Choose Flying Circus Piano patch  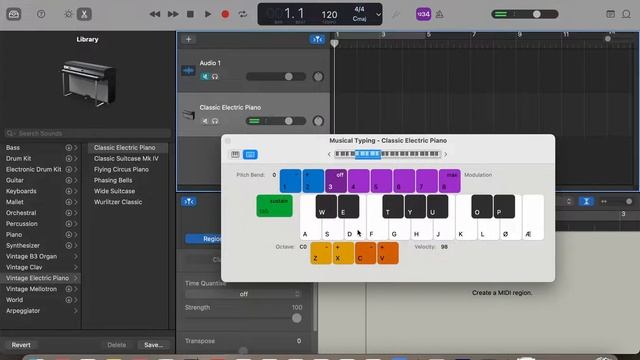click(121, 169)
